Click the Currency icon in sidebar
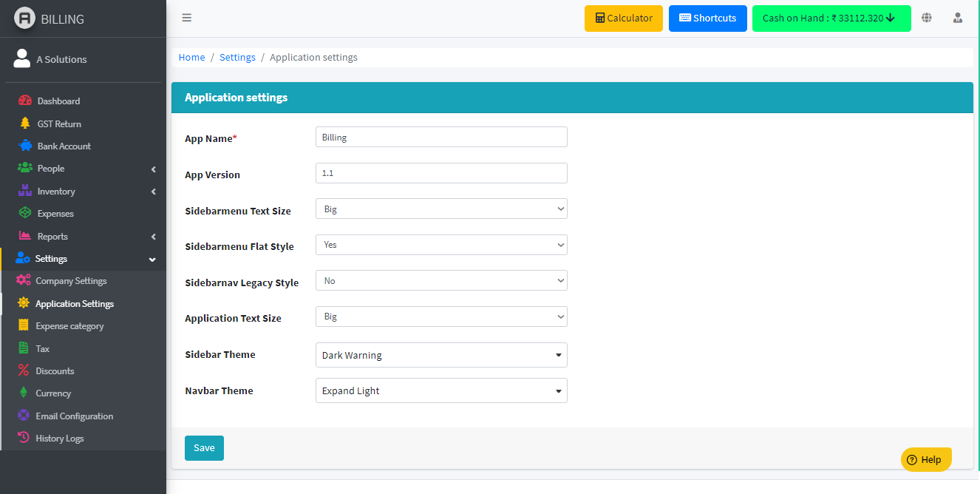Image resolution: width=980 pixels, height=494 pixels. 24,393
